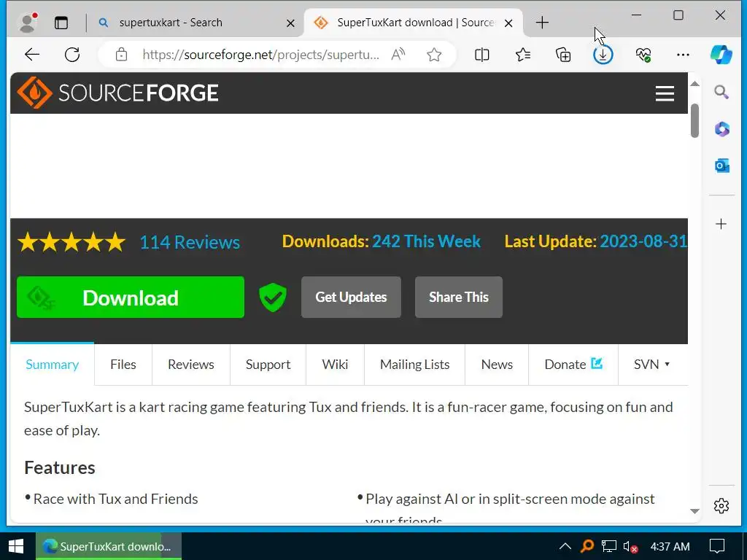Open Browser essentials heart icon
Image resolution: width=747 pixels, height=560 pixels.
[x=643, y=55]
